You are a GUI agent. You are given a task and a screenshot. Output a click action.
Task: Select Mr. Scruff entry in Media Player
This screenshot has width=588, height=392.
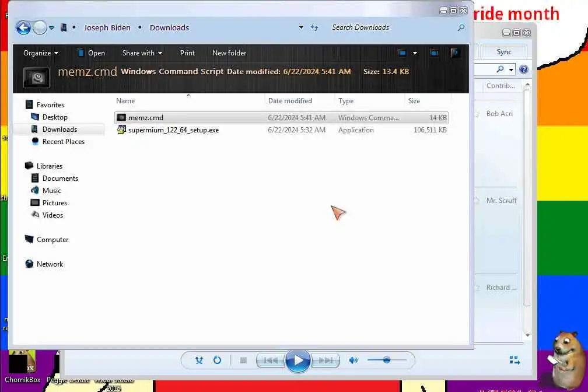pos(502,201)
